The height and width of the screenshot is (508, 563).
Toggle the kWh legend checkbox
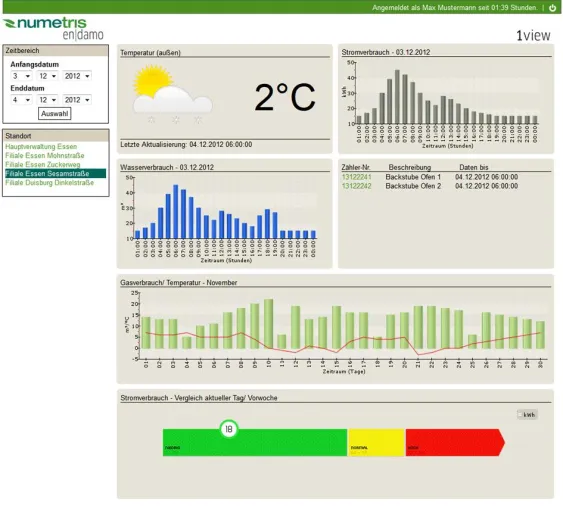click(520, 415)
